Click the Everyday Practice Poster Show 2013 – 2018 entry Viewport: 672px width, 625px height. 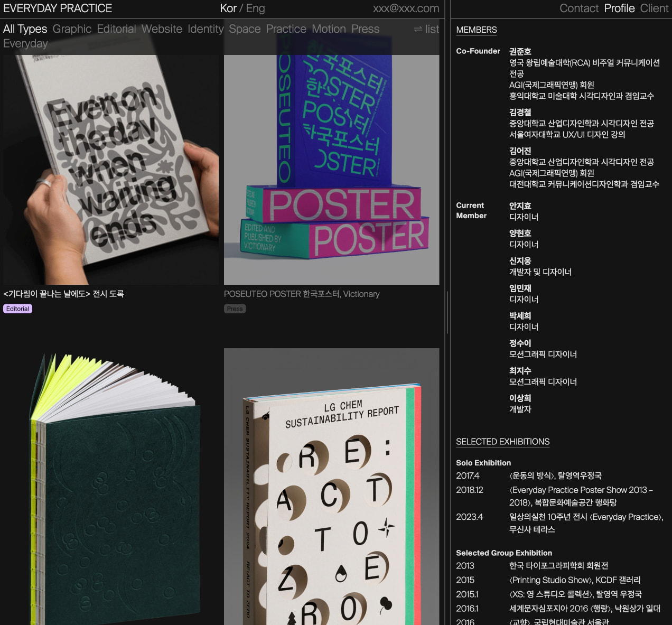561,496
